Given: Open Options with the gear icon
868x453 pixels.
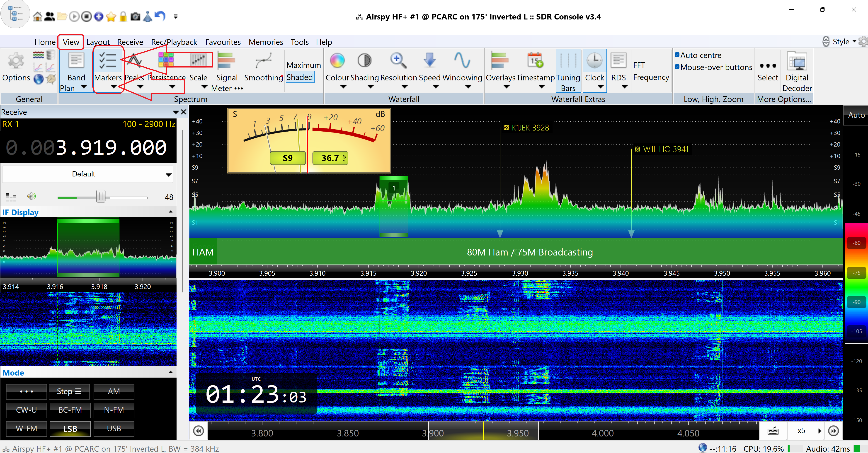Looking at the screenshot, I should click(x=16, y=61).
